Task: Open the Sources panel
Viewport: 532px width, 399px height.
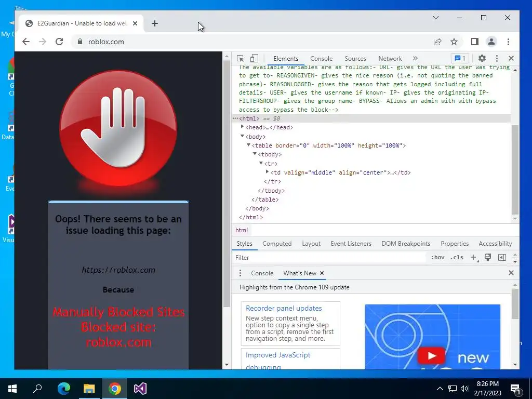Action: 355,59
